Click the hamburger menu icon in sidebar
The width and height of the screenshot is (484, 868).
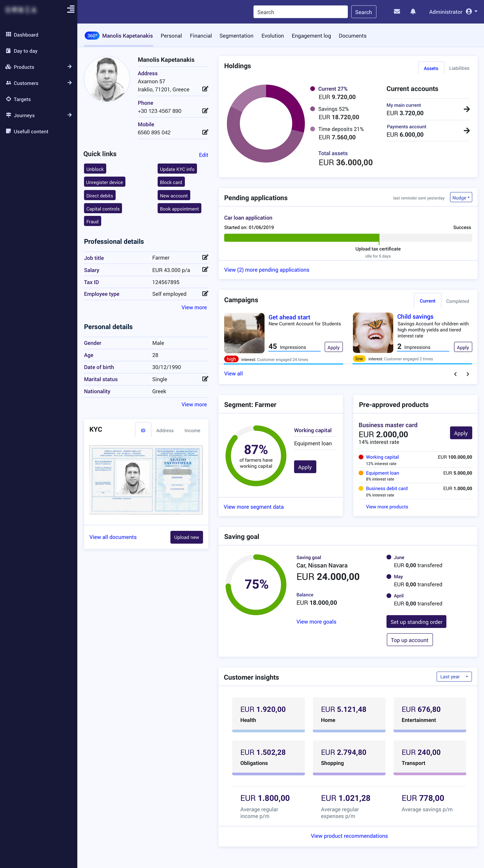click(71, 9)
